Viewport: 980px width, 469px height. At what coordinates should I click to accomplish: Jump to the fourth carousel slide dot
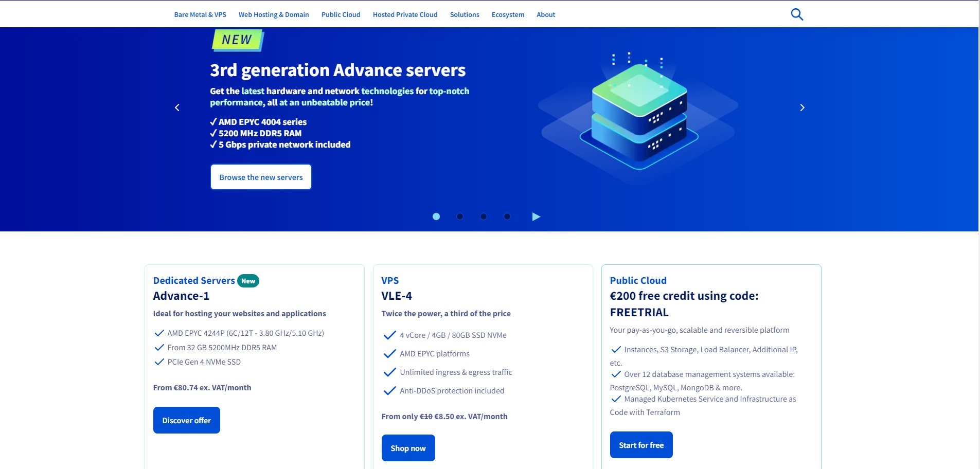click(507, 217)
